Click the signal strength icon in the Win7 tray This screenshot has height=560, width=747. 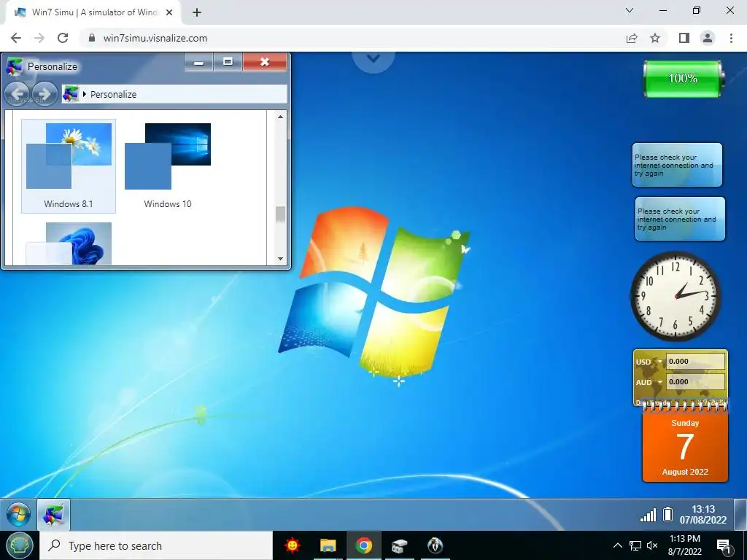point(648,515)
